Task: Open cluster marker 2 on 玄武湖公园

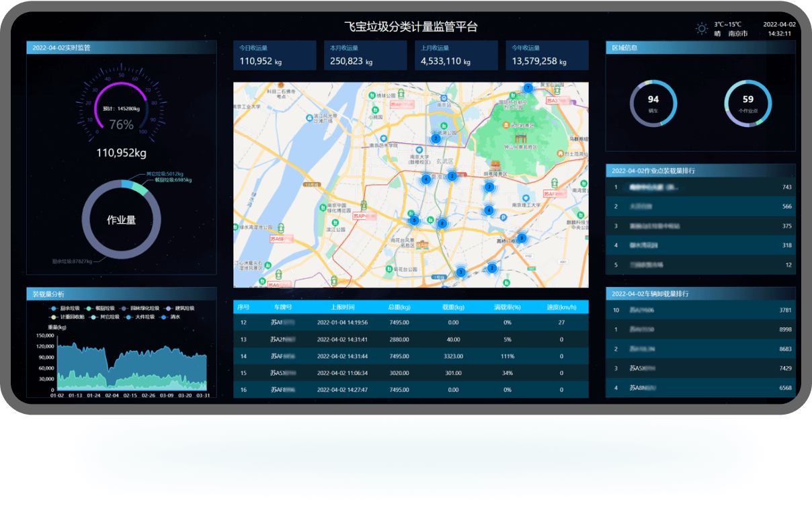Action: (436, 138)
